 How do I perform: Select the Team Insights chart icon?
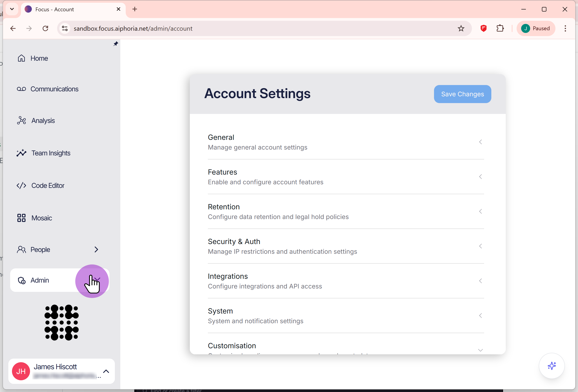tap(21, 153)
